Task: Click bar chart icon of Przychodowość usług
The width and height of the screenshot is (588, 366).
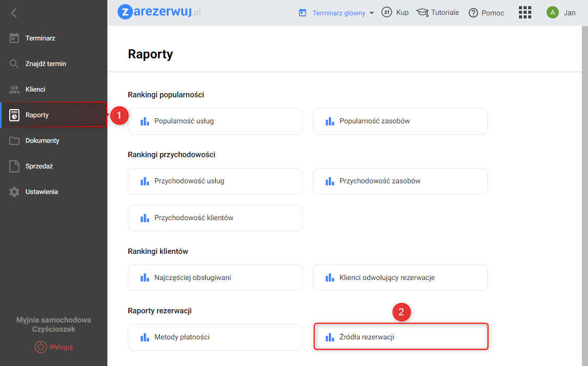Action: pos(145,181)
